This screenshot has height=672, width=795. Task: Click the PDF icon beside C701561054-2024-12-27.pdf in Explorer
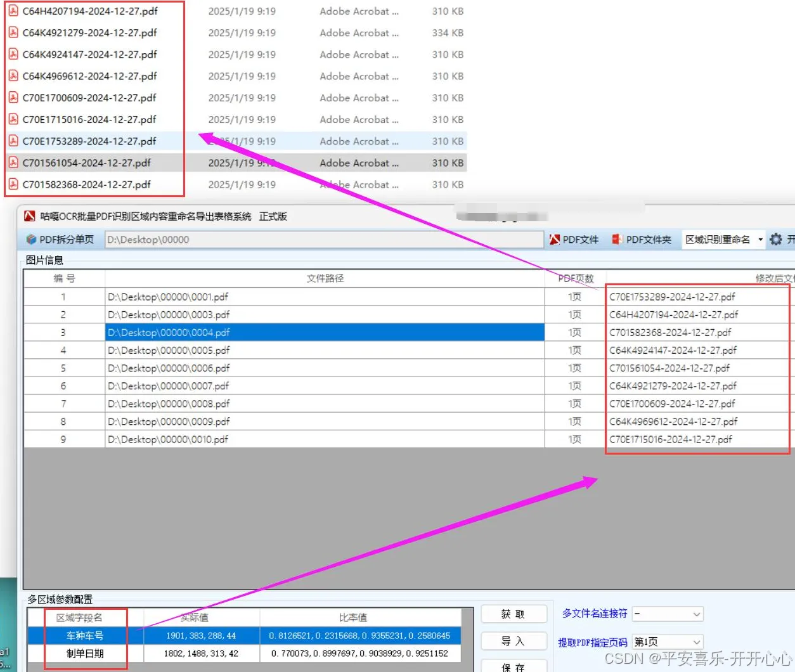[13, 163]
